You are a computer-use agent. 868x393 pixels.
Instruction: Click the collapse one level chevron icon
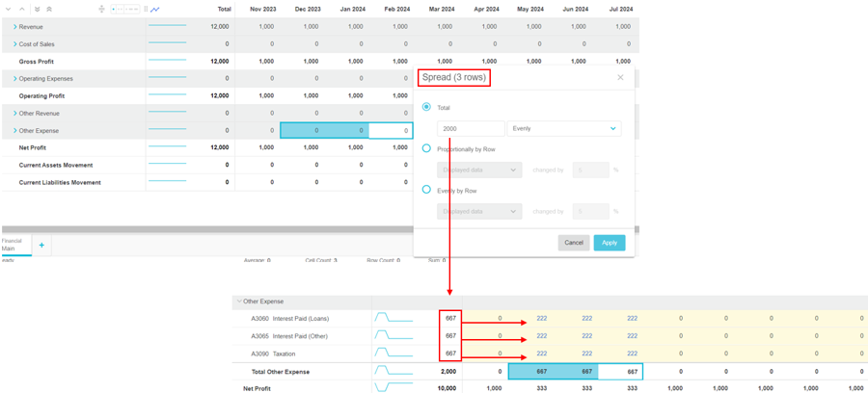click(22, 9)
